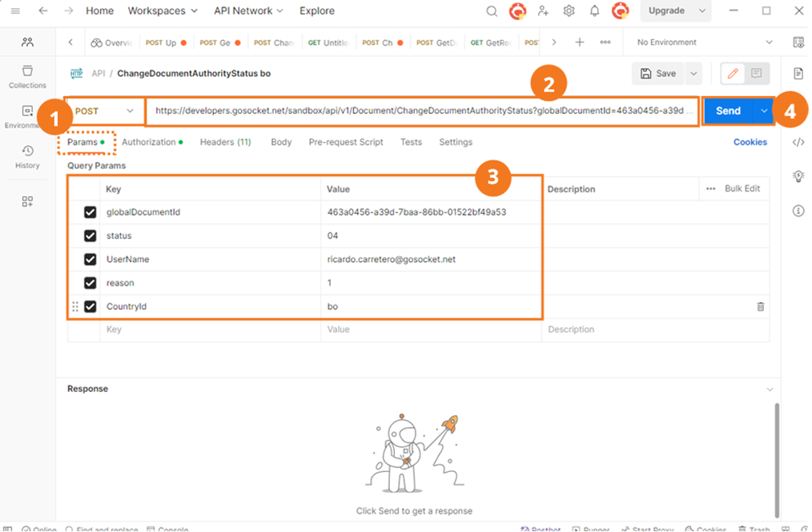The width and height of the screenshot is (812, 532).
Task: Click the invite people icon
Action: [x=543, y=11]
